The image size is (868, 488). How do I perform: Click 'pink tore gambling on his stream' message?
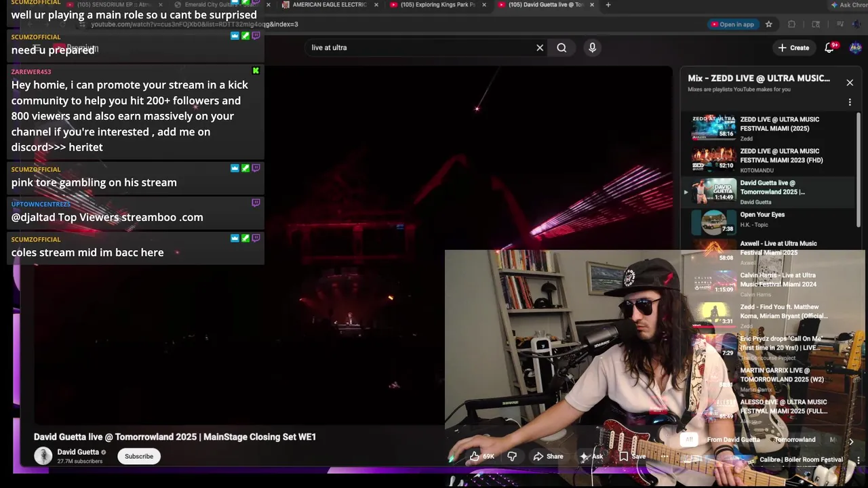point(94,182)
